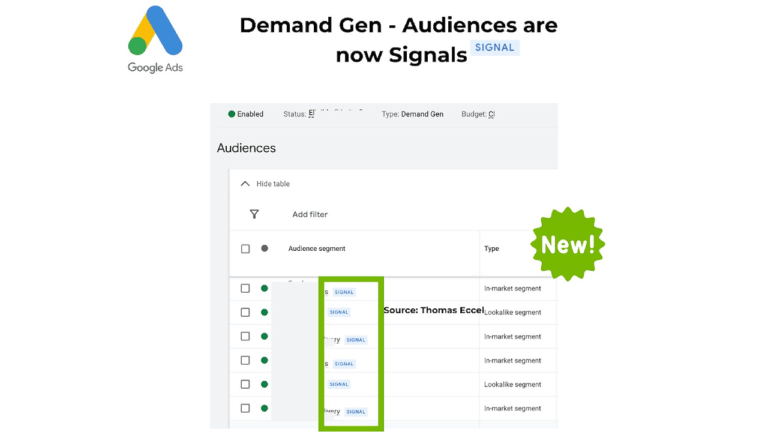
Task: Click SIGNAL badge beside the title
Action: coord(495,48)
